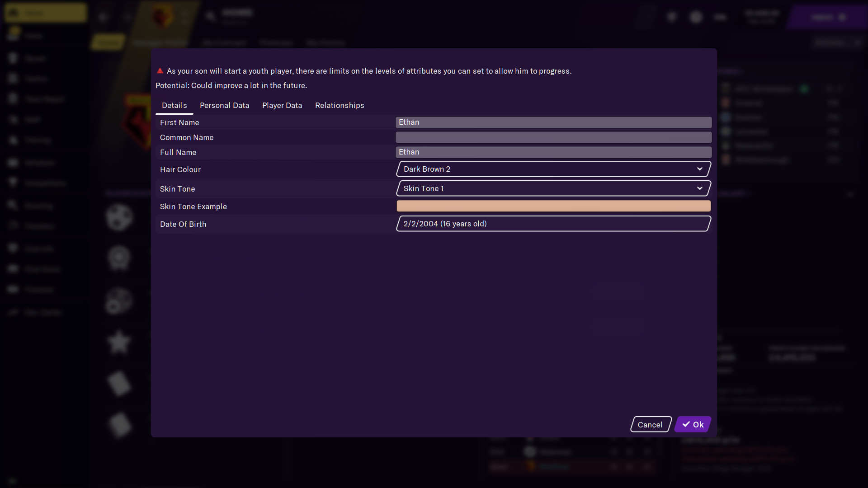
Task: Click the Hair Colour chevron arrow
Action: click(699, 169)
